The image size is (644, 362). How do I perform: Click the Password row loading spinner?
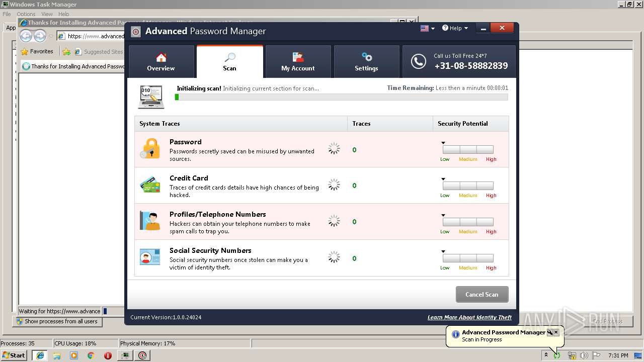pos(334,149)
